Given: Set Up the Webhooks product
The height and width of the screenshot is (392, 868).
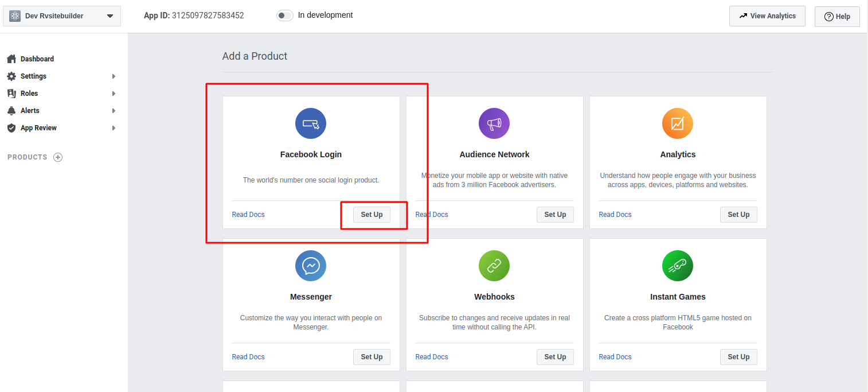Looking at the screenshot, I should pyautogui.click(x=555, y=357).
